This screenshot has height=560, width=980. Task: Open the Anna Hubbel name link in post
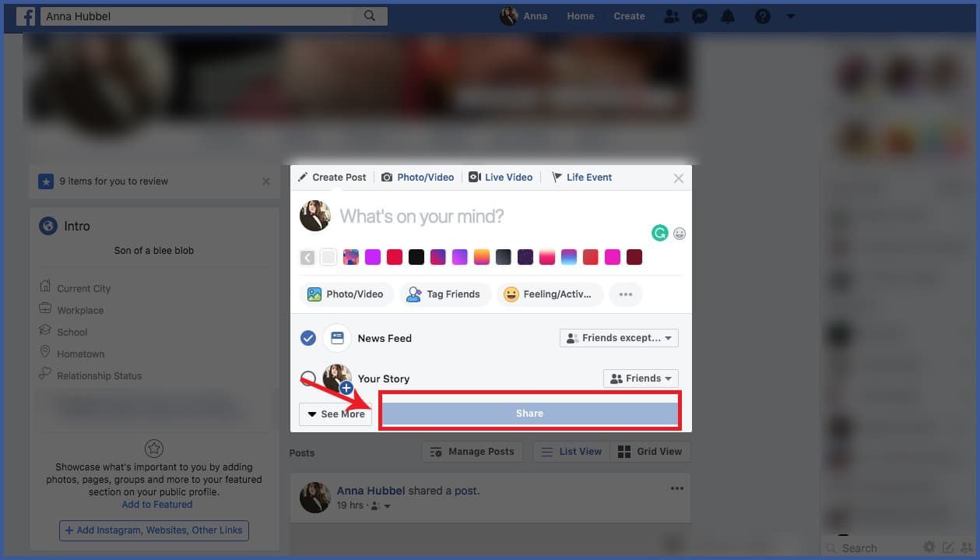371,491
